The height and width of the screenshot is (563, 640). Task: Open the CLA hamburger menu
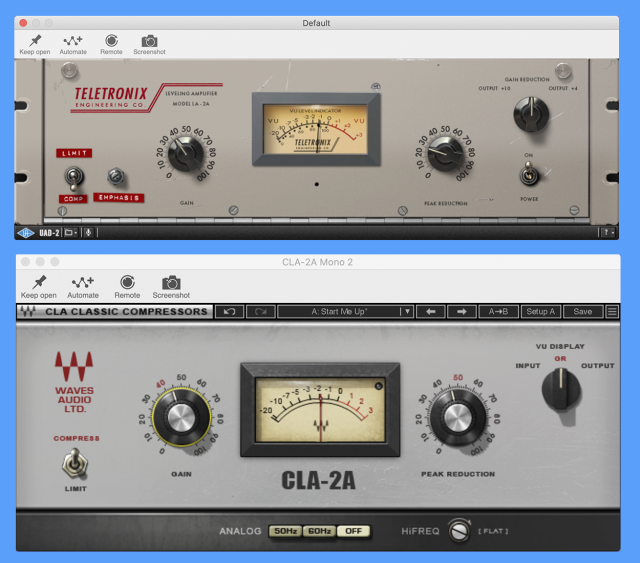(612, 312)
